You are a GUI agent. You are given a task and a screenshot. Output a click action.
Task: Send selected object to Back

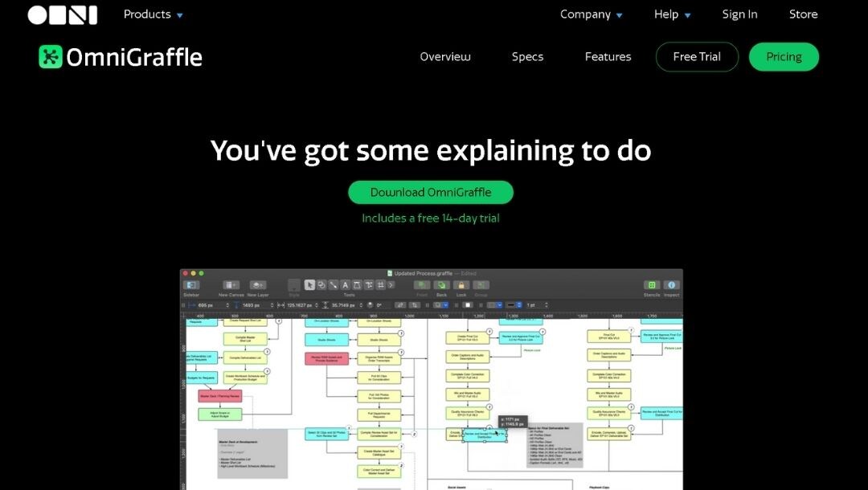click(x=440, y=286)
